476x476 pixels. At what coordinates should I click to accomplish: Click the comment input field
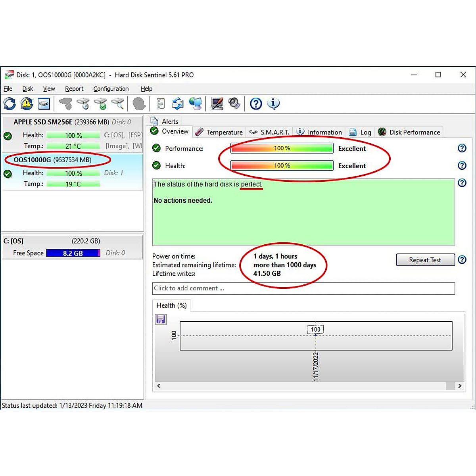tap(303, 288)
